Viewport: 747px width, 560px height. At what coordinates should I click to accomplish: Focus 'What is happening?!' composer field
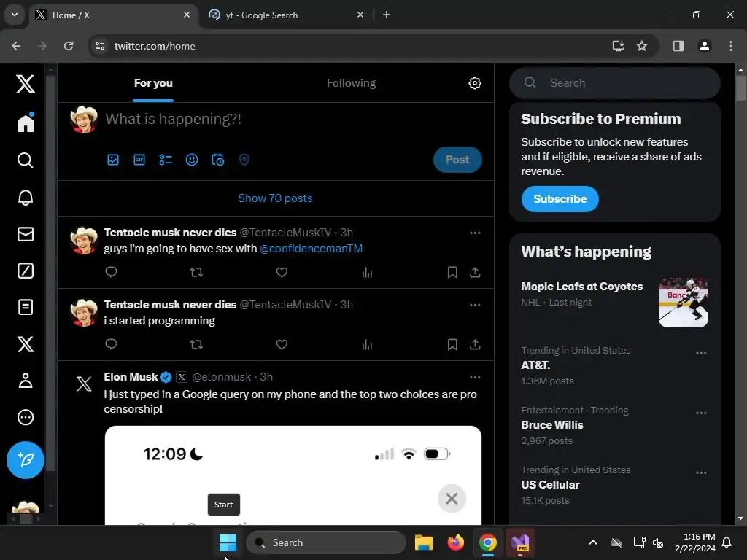[x=174, y=119]
